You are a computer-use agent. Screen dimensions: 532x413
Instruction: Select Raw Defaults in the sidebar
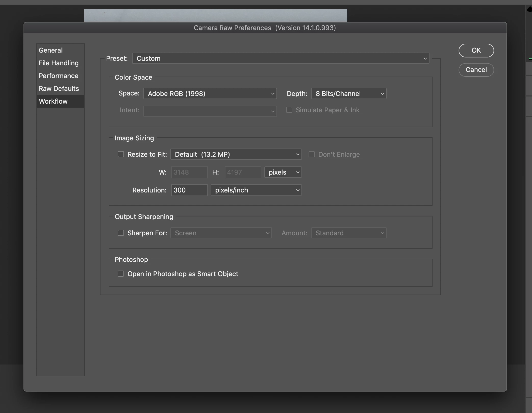pyautogui.click(x=59, y=89)
